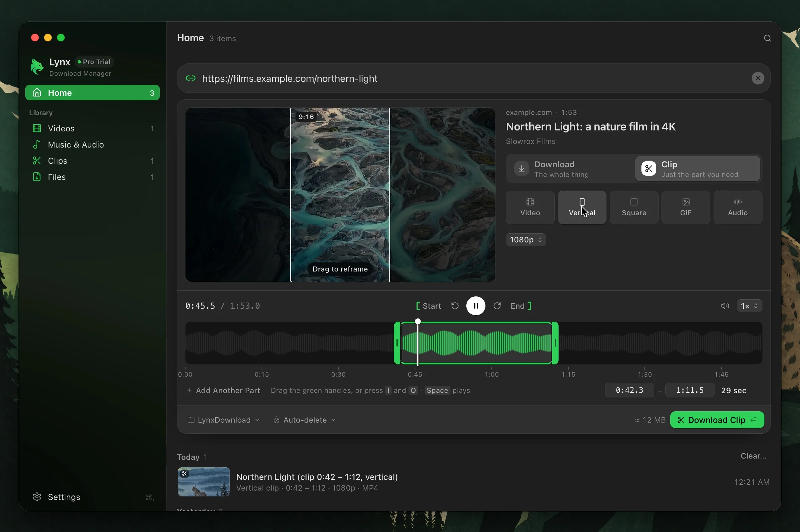This screenshot has width=800, height=532.
Task: Click the Pro Trial badge
Action: tap(94, 62)
